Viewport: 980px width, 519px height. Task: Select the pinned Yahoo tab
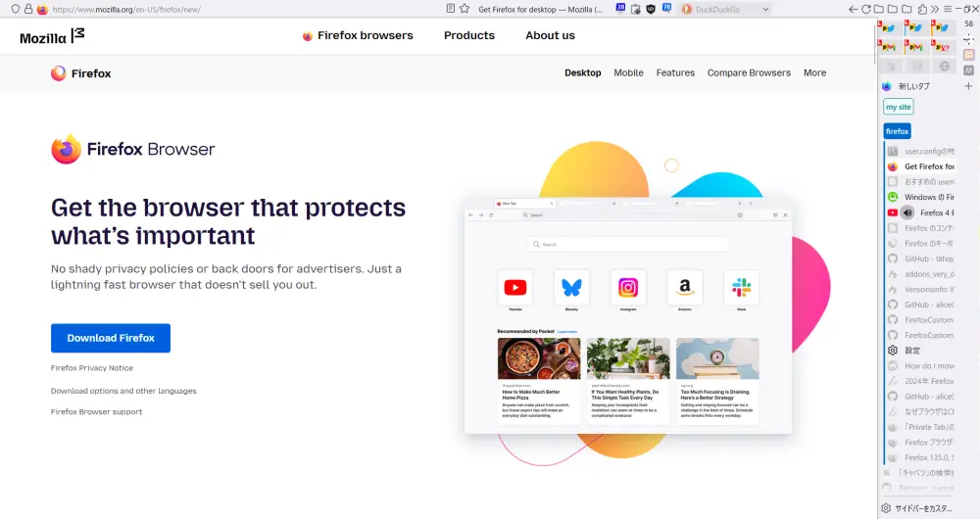point(943,46)
